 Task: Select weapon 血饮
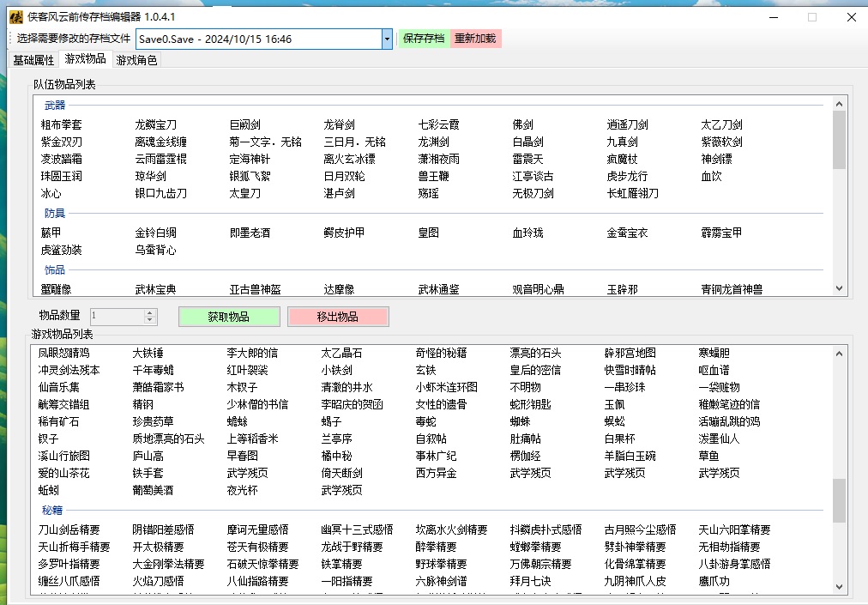tap(711, 176)
